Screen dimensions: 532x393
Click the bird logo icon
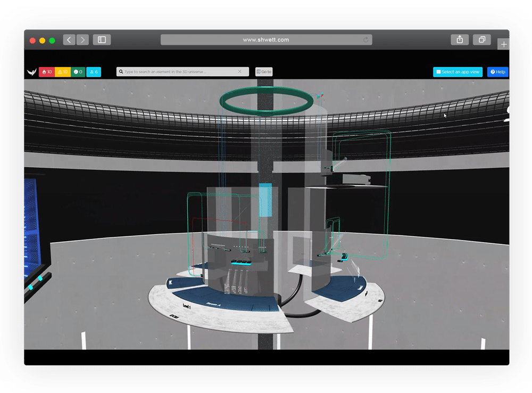click(x=31, y=72)
